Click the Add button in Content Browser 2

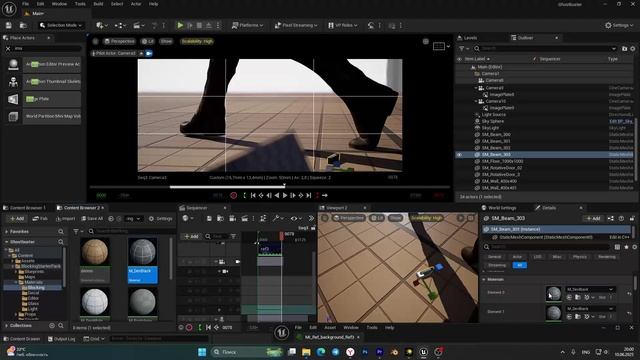point(17,219)
